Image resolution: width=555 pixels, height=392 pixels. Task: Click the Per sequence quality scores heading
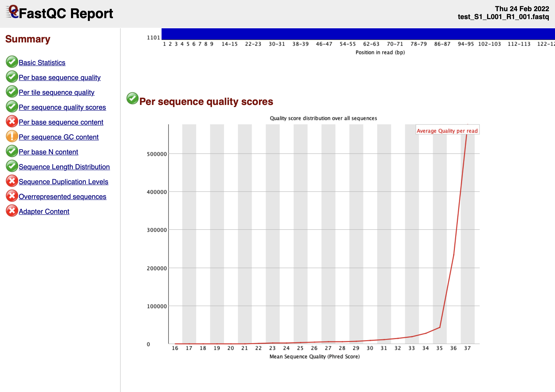[206, 102]
